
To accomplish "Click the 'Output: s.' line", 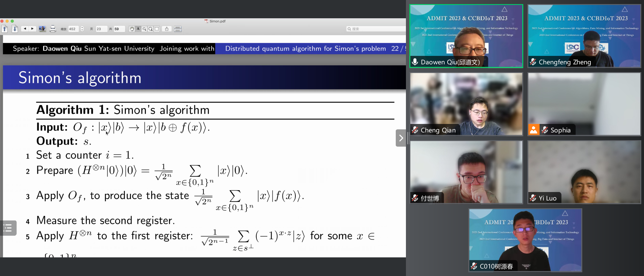I will click(x=64, y=141).
